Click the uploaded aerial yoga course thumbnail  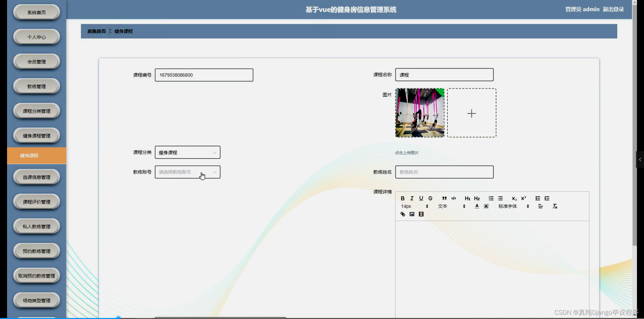pos(419,112)
